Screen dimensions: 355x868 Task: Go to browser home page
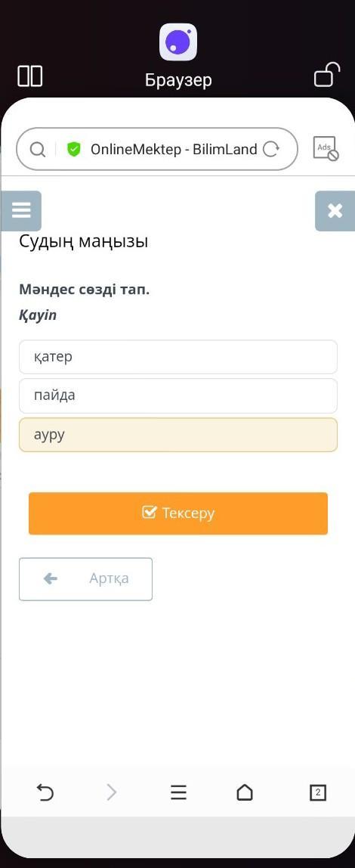245,792
